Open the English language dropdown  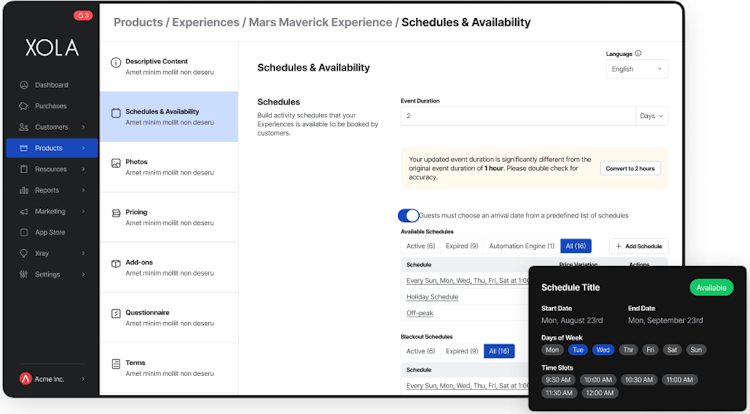point(637,69)
